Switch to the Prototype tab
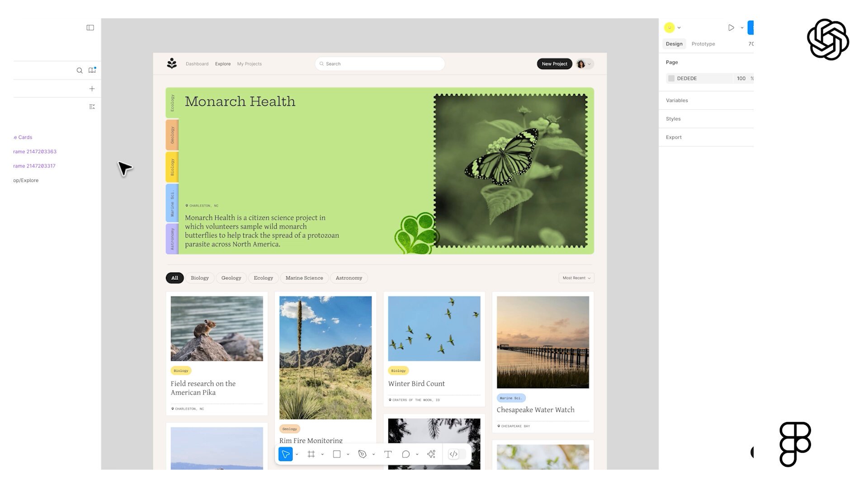The height and width of the screenshot is (488, 868). point(703,44)
